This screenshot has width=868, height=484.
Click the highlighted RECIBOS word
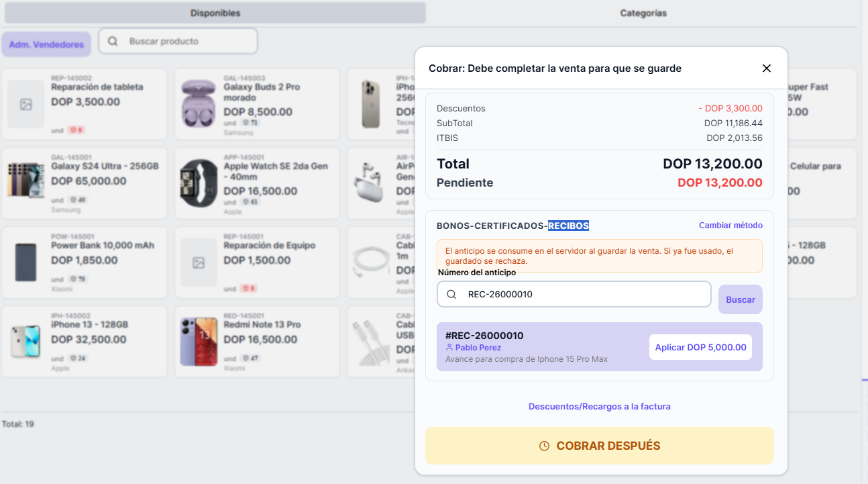(x=568, y=226)
